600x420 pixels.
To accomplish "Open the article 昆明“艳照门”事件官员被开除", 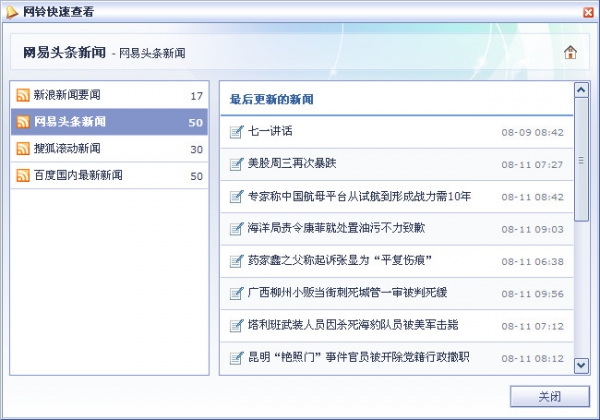I will pyautogui.click(x=397, y=358).
